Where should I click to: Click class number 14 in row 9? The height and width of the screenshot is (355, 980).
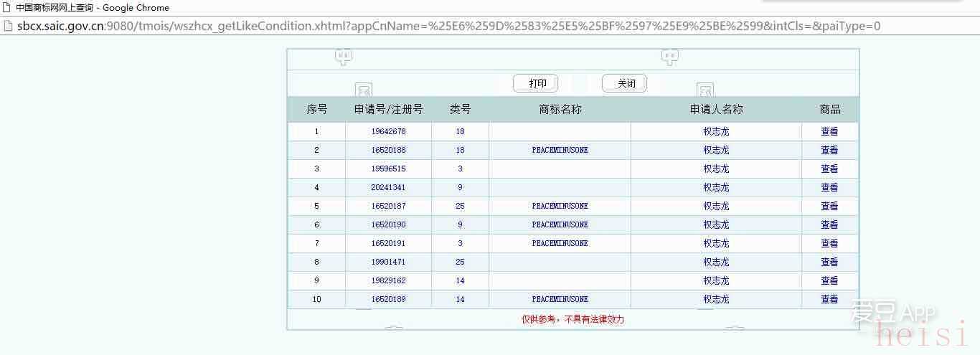tap(460, 281)
